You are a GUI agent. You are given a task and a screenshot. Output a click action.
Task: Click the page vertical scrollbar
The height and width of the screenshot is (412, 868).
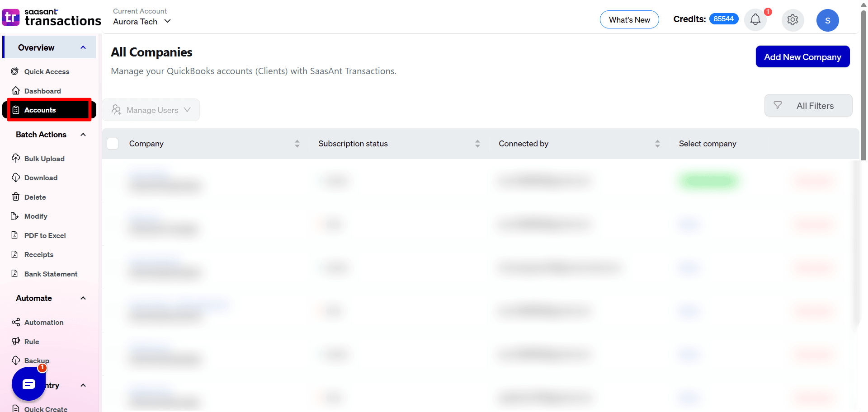click(863, 86)
